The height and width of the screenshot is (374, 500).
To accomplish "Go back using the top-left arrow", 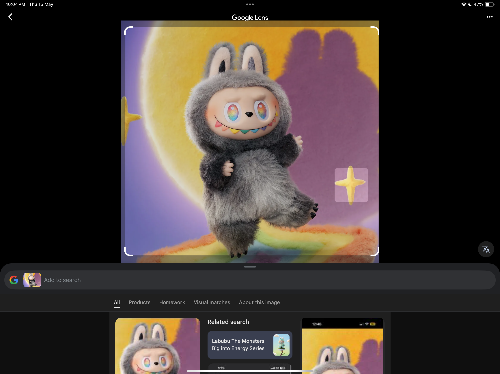I will tap(10, 17).
